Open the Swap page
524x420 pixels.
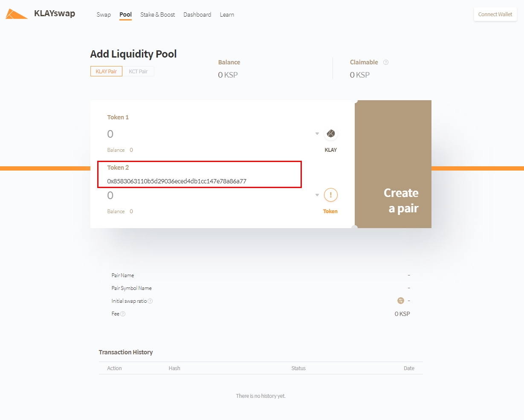[104, 14]
